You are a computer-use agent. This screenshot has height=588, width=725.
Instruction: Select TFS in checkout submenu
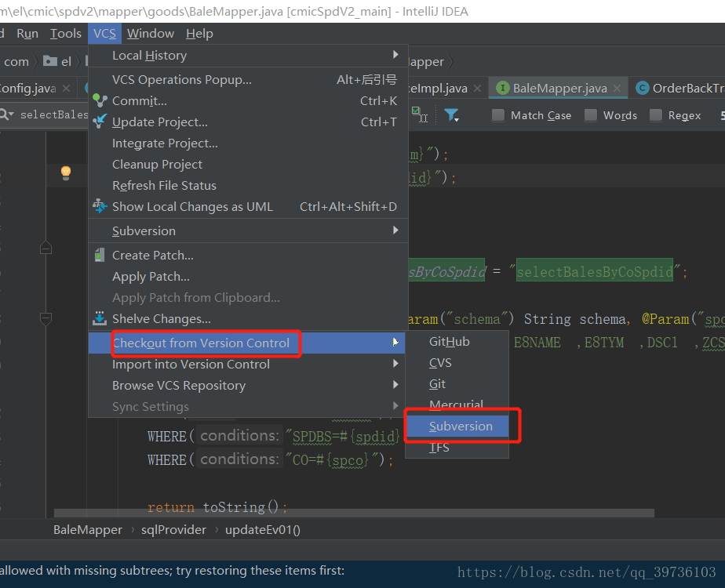point(457,447)
